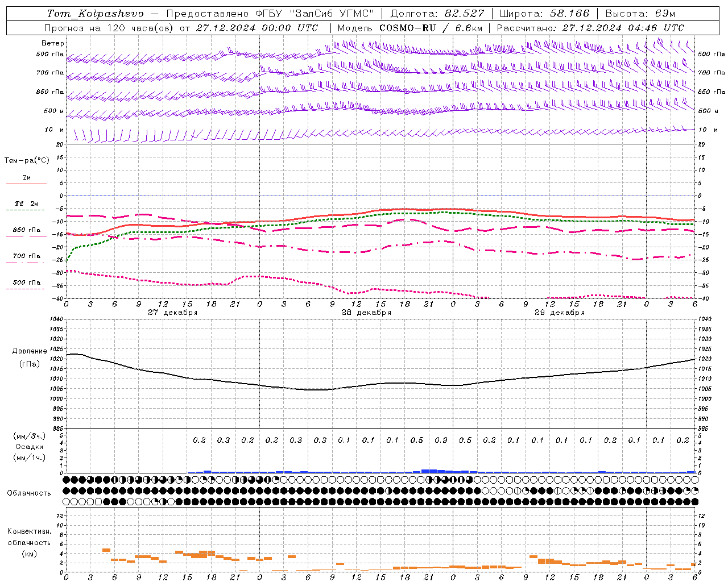Click the right 700 гПа wind level label

(x=712, y=73)
